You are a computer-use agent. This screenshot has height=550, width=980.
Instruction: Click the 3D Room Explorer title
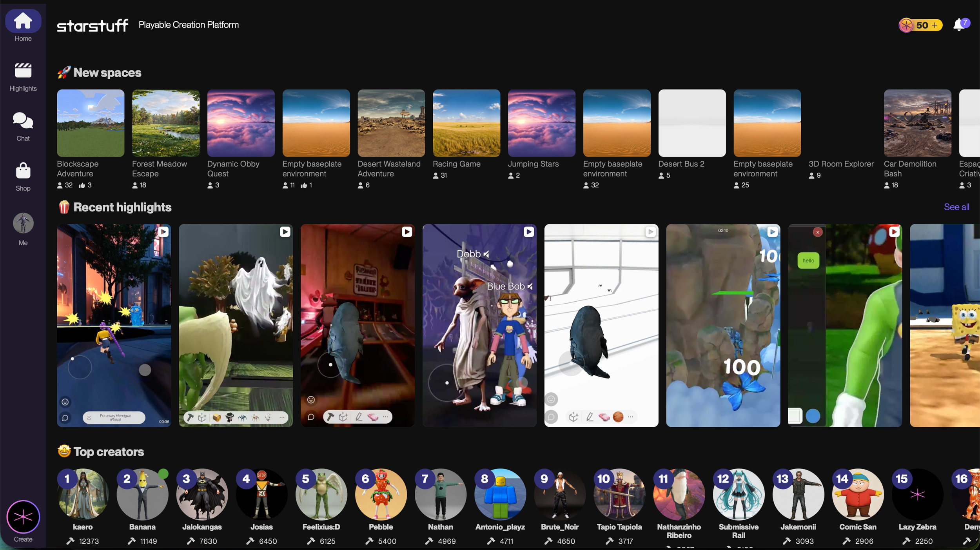click(x=841, y=164)
